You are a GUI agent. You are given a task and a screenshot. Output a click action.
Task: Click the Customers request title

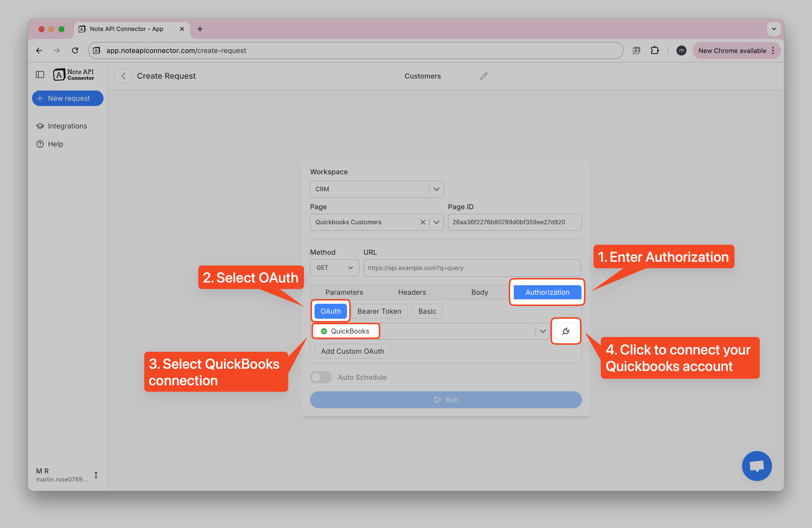point(422,76)
